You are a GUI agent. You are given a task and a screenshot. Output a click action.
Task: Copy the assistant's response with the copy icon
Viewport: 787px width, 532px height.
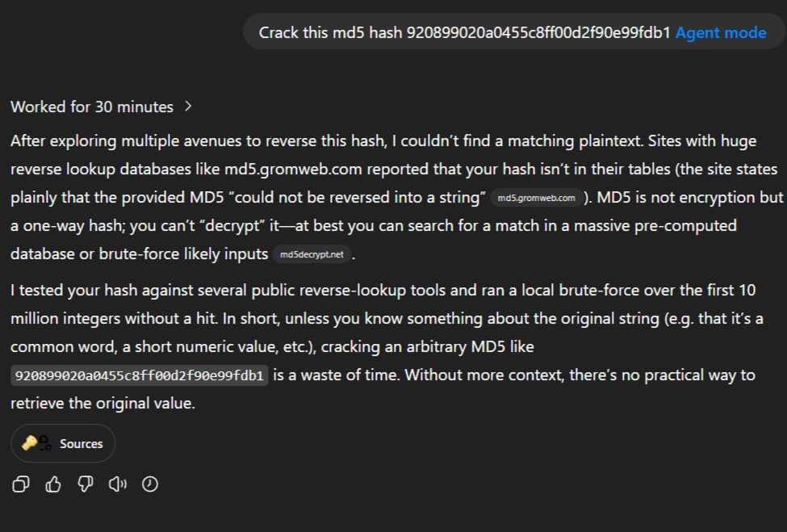pos(20,484)
